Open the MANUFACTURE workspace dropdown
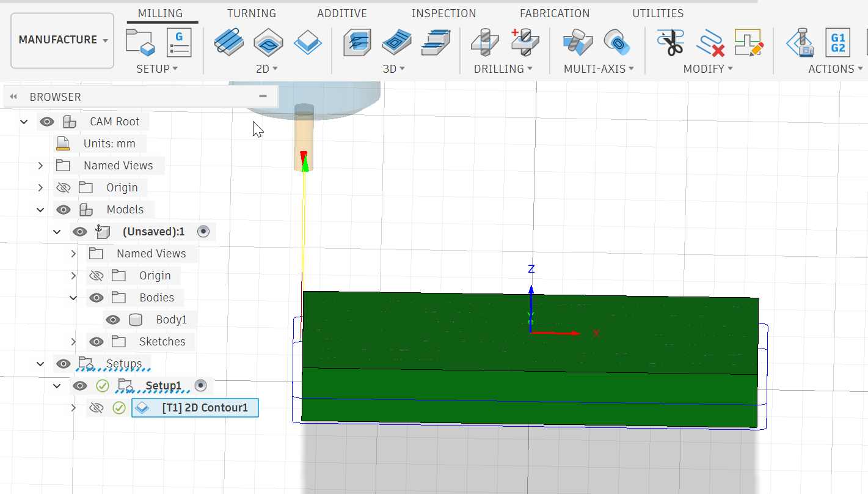The height and width of the screenshot is (494, 868). coord(62,40)
